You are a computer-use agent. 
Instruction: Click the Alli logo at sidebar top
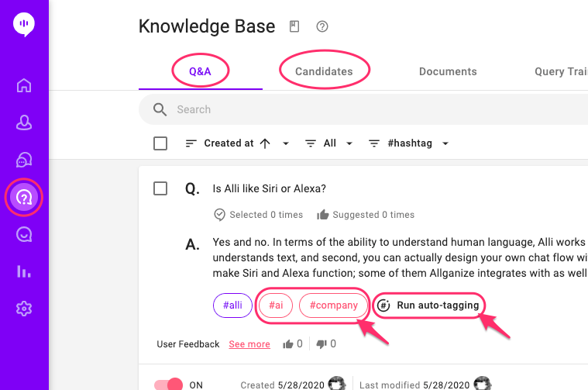[24, 24]
